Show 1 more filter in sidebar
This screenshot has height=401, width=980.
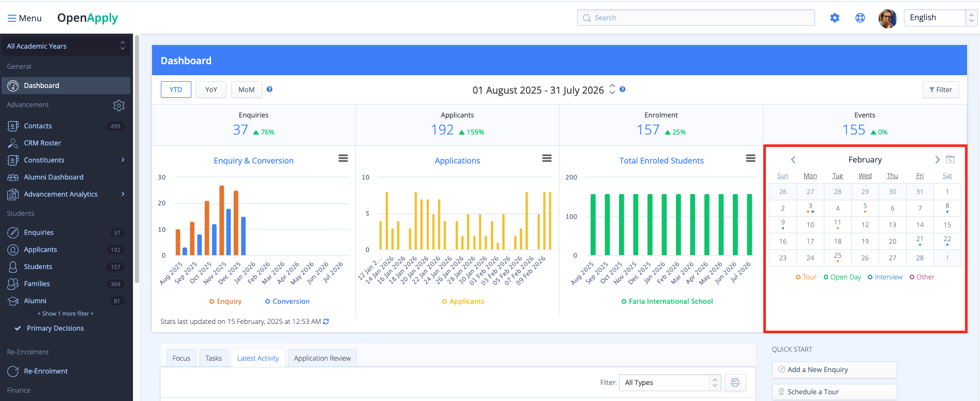coord(66,314)
